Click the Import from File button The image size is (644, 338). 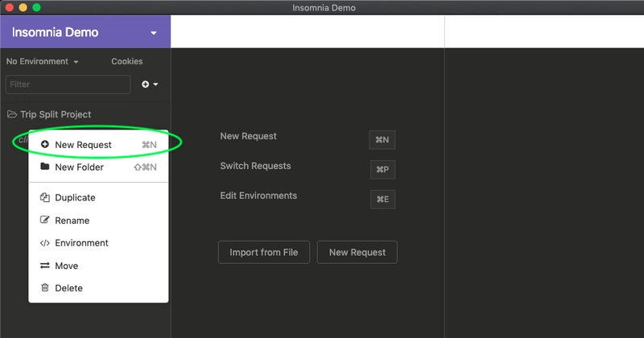click(264, 252)
